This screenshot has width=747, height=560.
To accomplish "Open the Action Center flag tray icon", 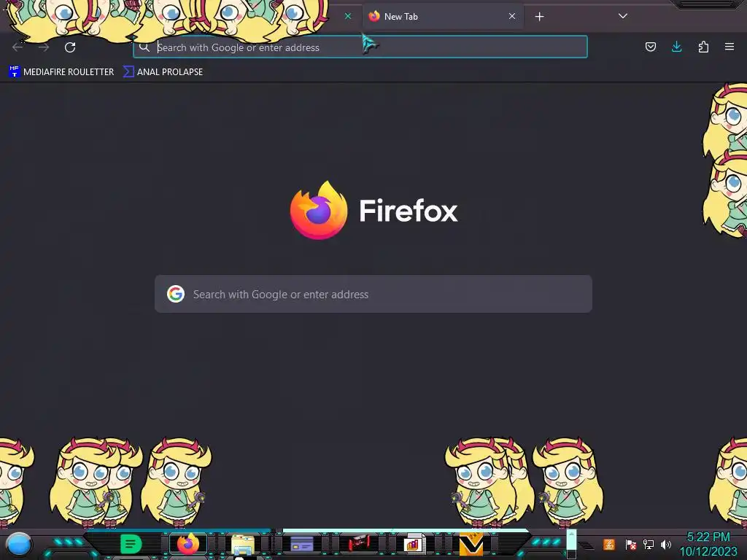I will click(x=630, y=544).
